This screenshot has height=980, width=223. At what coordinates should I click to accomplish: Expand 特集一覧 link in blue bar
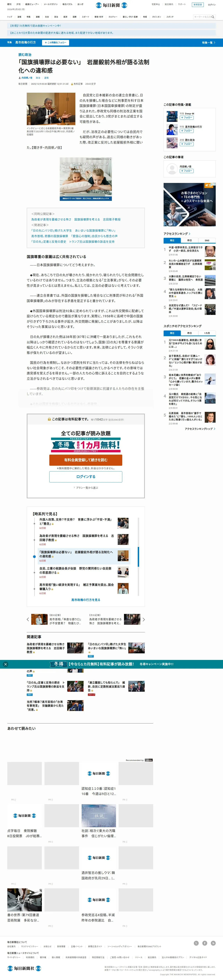[x=209, y=43]
